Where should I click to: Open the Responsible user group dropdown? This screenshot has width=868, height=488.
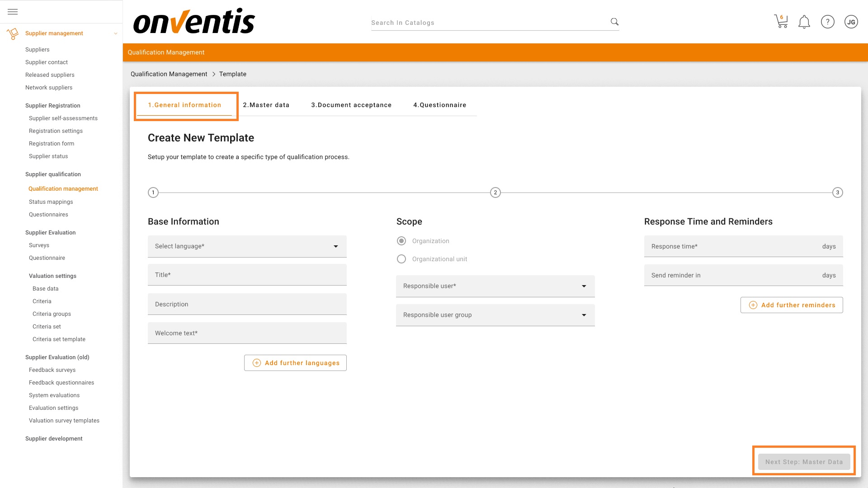[x=495, y=315]
